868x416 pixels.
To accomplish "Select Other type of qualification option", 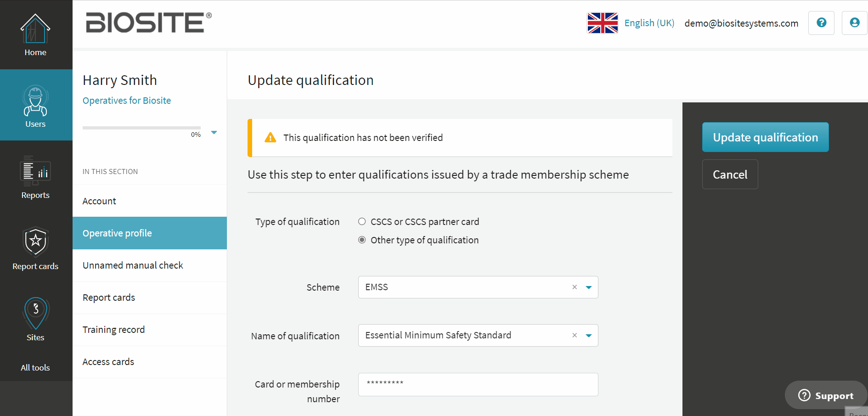I will 362,240.
